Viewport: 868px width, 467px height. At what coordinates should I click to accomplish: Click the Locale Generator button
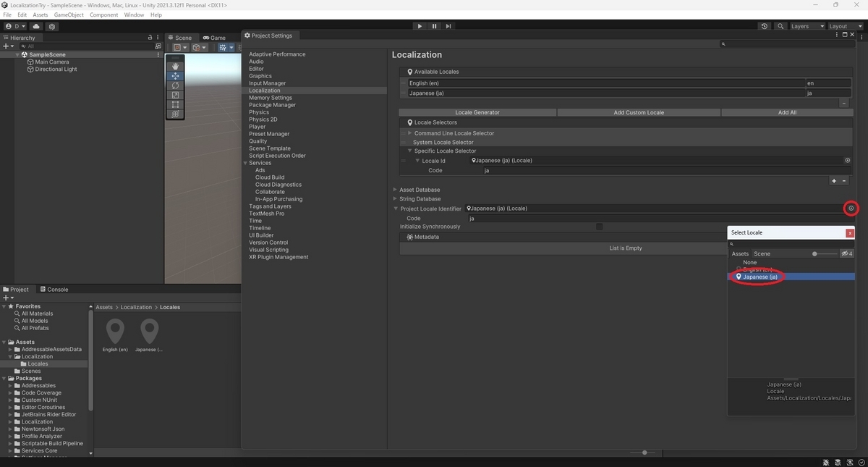click(x=477, y=112)
